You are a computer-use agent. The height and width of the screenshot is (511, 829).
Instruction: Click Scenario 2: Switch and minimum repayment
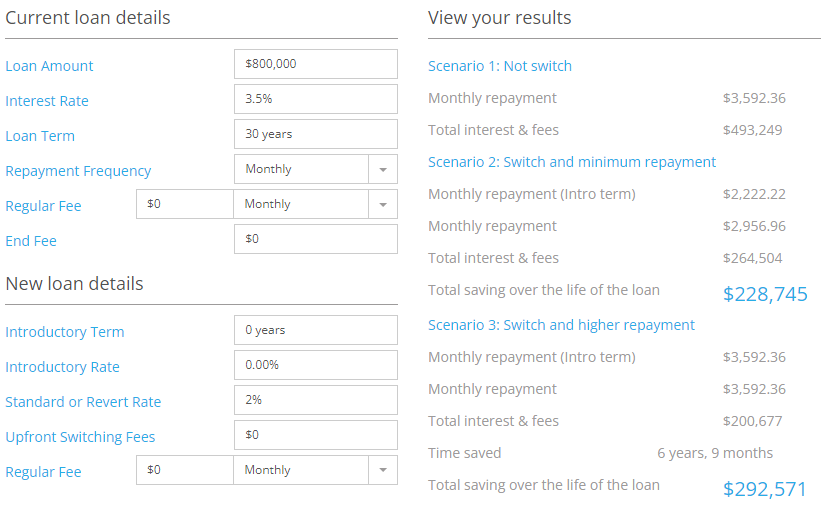[572, 162]
